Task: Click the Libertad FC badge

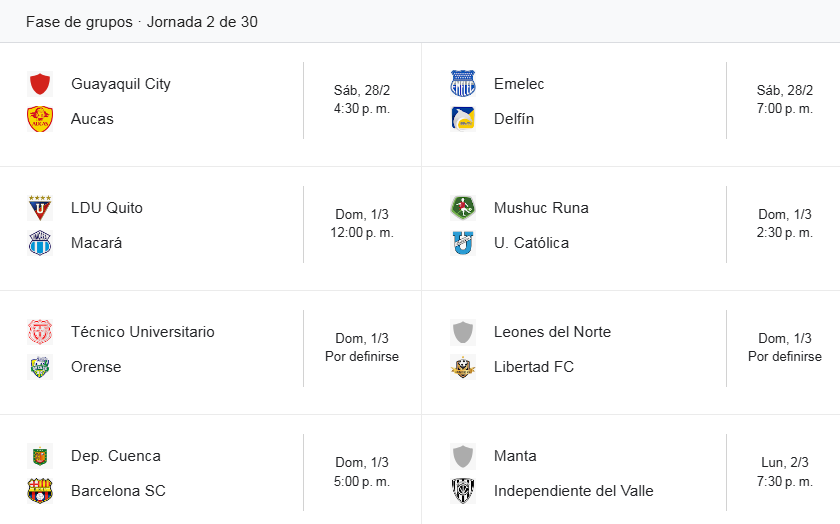Action: click(463, 367)
